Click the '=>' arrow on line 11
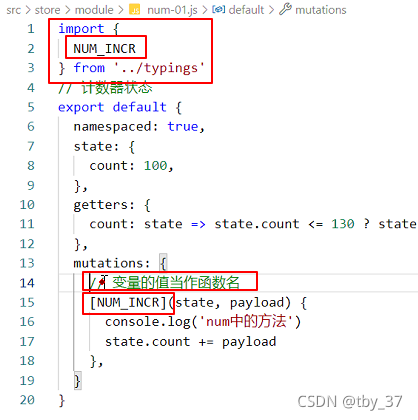The width and height of the screenshot is (418, 420). (198, 224)
